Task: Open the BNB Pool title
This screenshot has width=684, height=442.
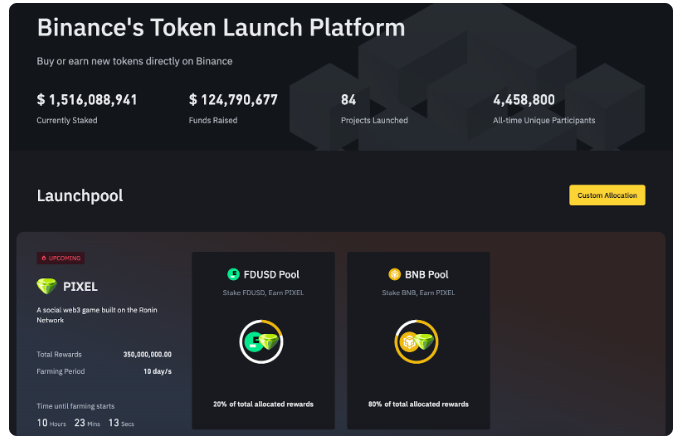Action: 426,274
